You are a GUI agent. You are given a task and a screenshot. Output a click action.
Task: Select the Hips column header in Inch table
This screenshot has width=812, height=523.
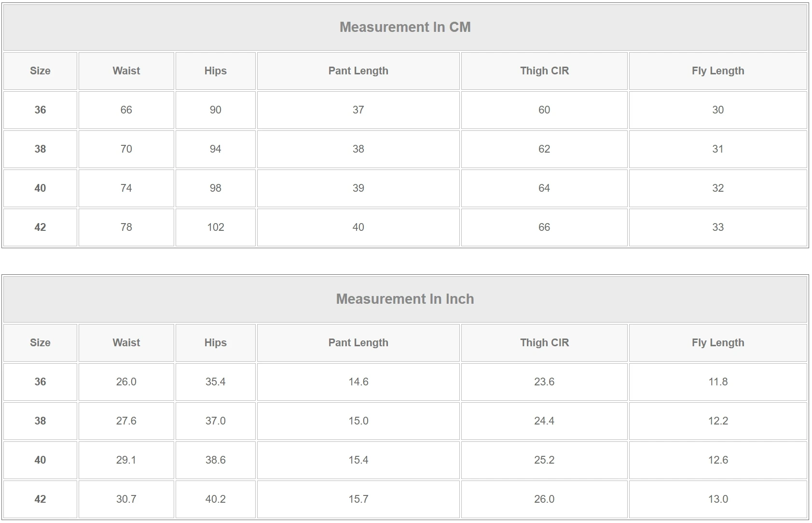point(216,343)
